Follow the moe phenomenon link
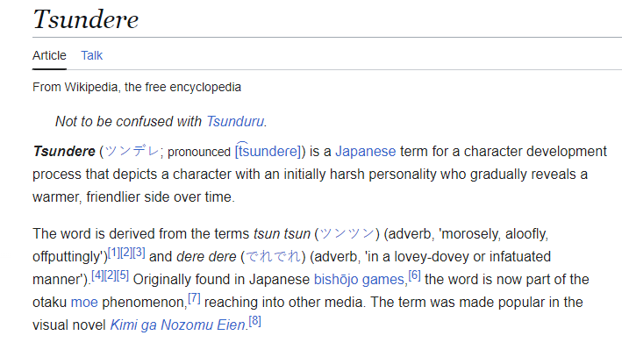 [84, 303]
